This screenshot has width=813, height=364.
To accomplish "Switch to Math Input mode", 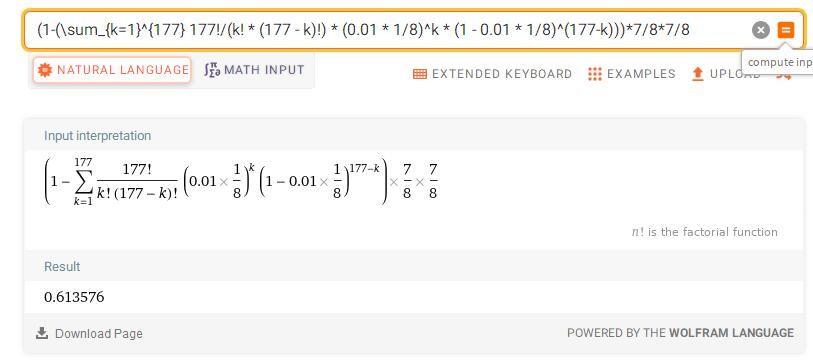I will click(x=254, y=70).
